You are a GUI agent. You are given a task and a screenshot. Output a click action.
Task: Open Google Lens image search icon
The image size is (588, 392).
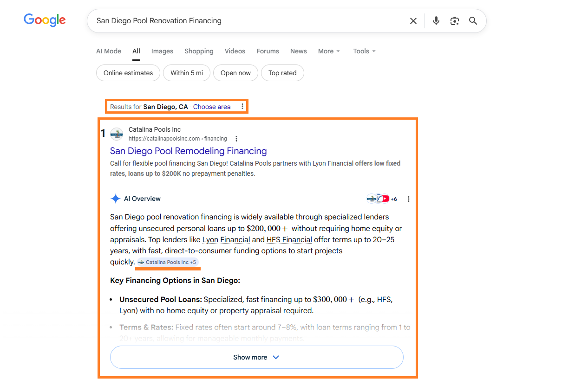455,21
